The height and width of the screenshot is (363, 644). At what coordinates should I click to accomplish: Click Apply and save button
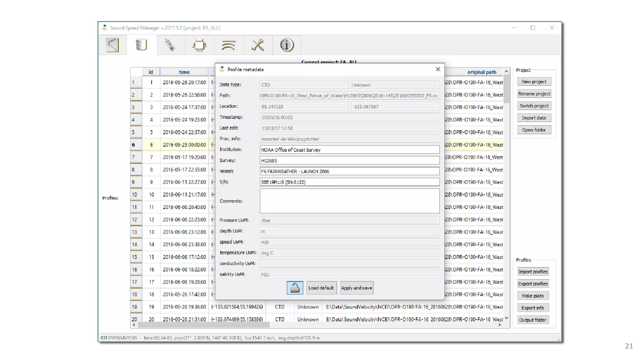click(357, 288)
